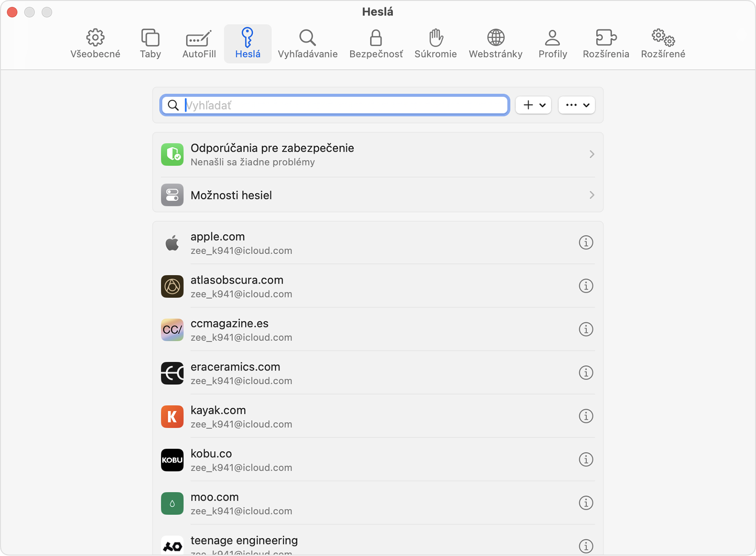Screen dimensions: 756x556
Task: Select the Heslá tab
Action: click(x=248, y=44)
